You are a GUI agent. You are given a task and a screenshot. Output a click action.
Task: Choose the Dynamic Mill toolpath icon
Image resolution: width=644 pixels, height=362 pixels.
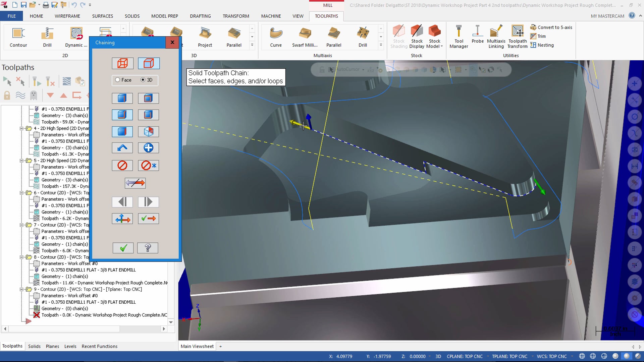(76, 37)
